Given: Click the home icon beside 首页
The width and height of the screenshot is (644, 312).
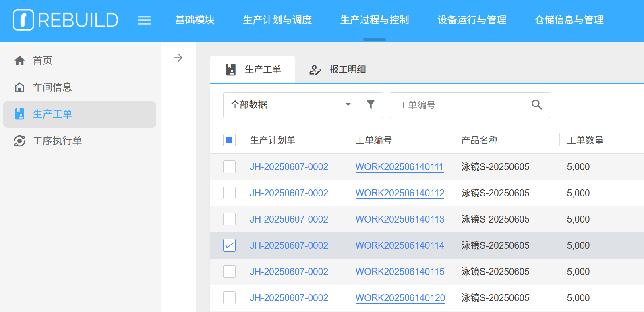Looking at the screenshot, I should [x=19, y=61].
